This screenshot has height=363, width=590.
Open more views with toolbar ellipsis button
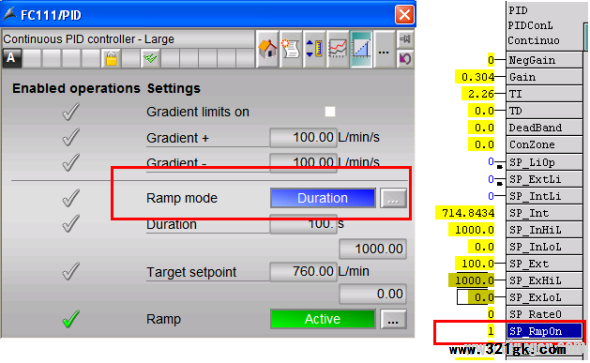tap(383, 49)
